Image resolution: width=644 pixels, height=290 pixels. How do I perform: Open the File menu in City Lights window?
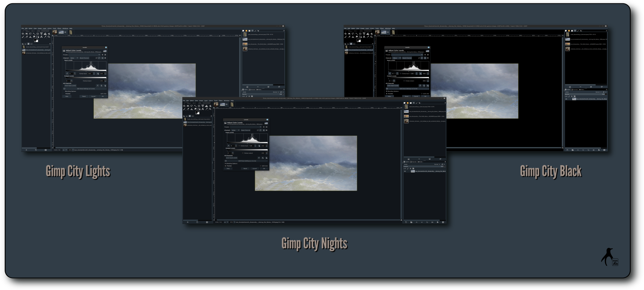[x=23, y=28]
